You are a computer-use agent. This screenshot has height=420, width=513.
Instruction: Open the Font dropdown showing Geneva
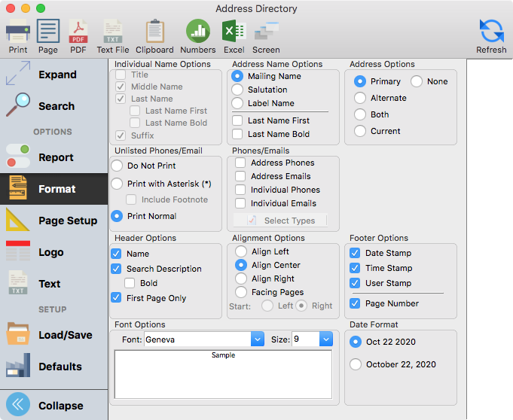[203, 339]
